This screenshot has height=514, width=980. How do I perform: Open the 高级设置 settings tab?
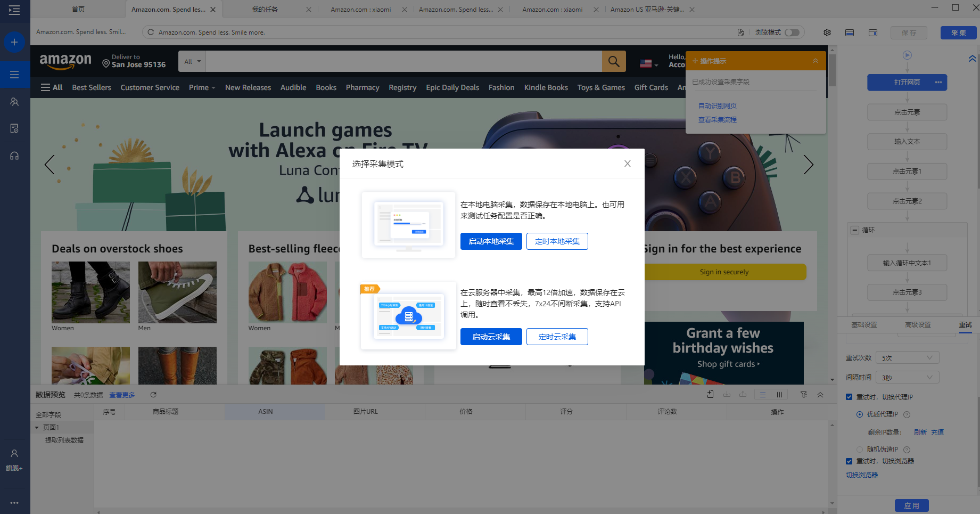coord(918,325)
